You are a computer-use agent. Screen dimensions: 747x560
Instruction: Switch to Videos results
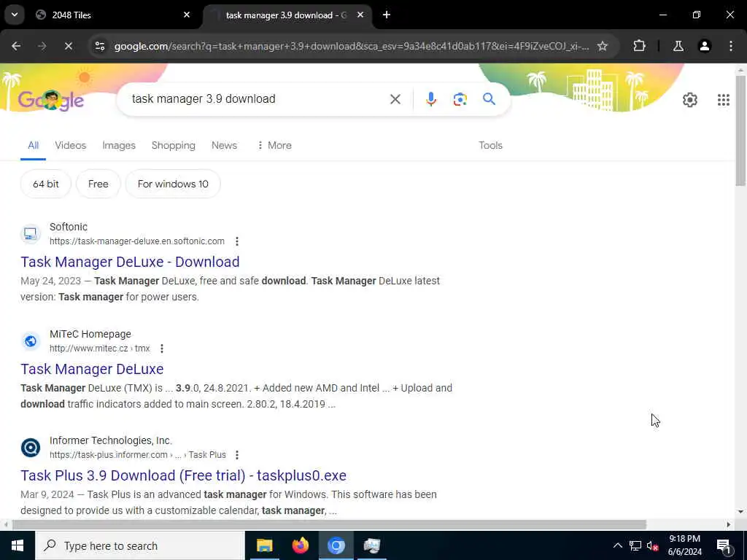click(71, 145)
